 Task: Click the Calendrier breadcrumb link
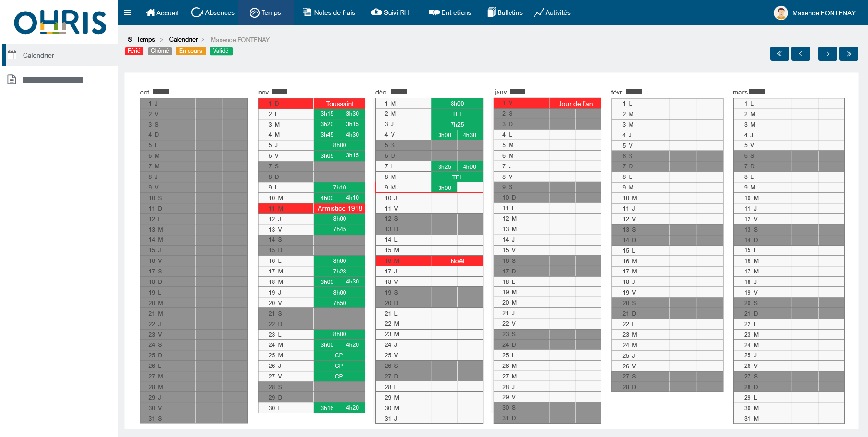(x=183, y=40)
